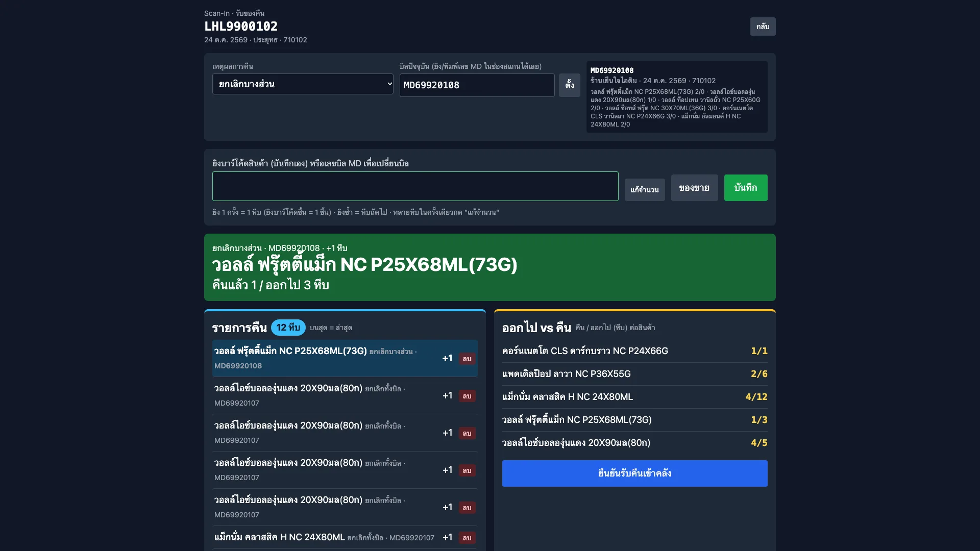Click the 2/6 value for แพดเดิลป๊อป
980x551 pixels.
click(x=759, y=374)
